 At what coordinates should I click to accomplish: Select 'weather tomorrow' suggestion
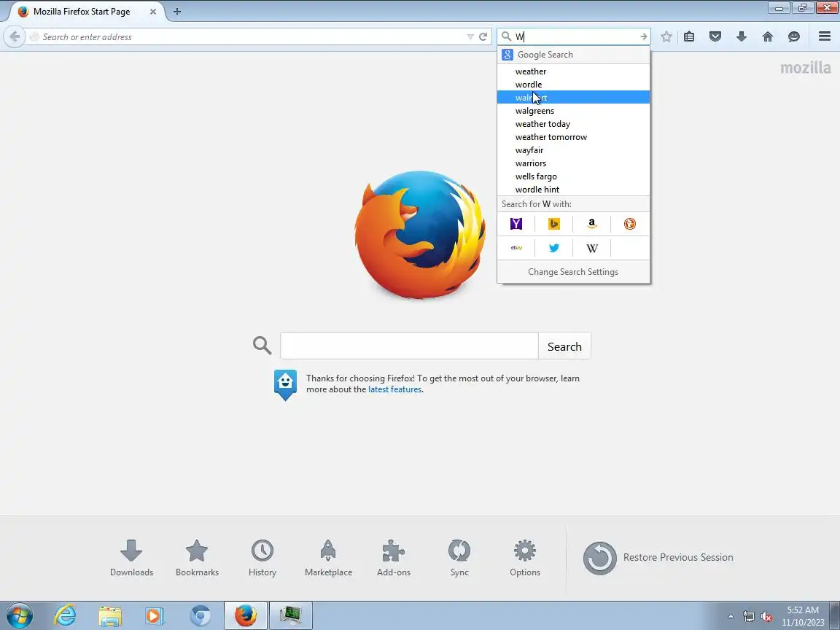[x=573, y=137]
